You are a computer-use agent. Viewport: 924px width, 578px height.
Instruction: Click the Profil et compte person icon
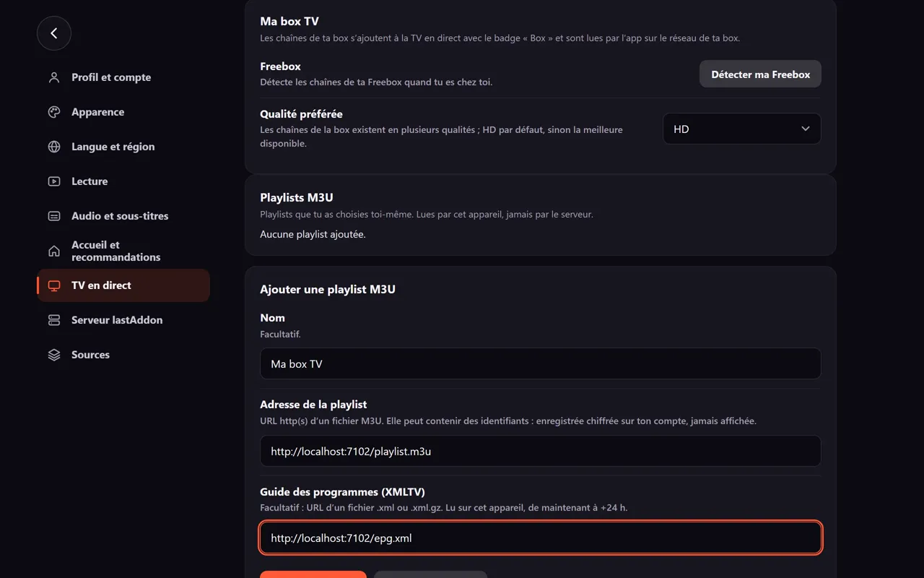tap(54, 77)
